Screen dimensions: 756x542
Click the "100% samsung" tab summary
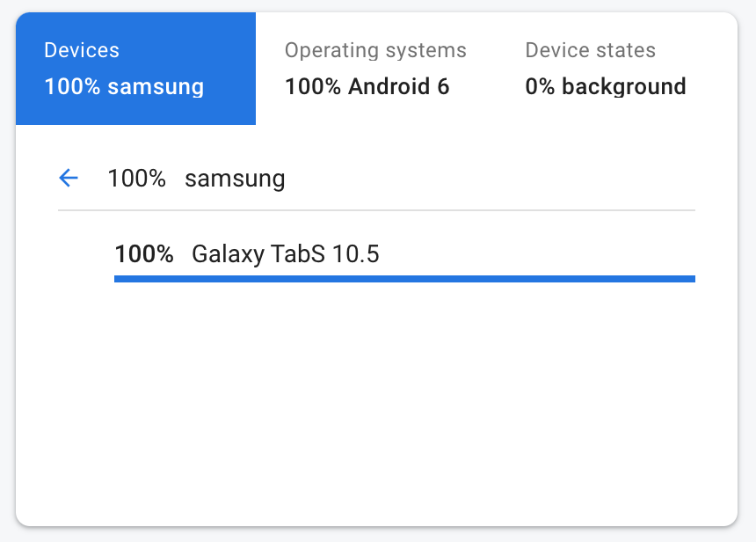click(x=124, y=87)
